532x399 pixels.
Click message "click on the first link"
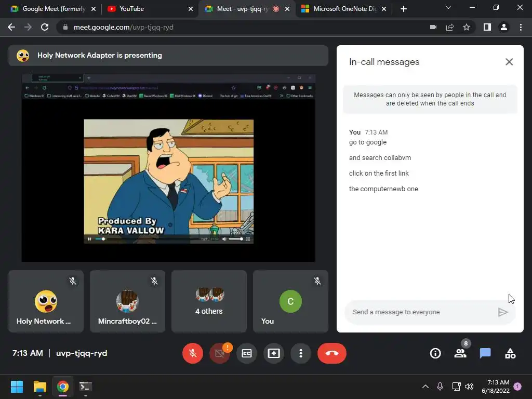[379, 174]
